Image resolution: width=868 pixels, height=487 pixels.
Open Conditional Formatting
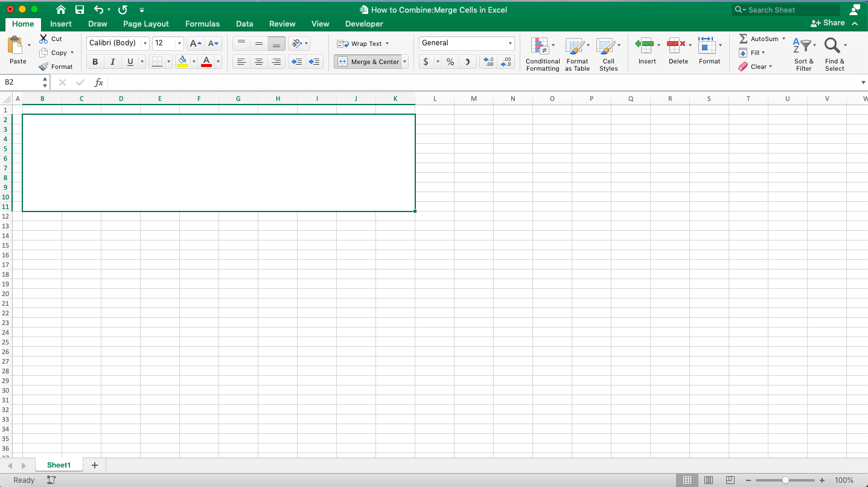543,54
